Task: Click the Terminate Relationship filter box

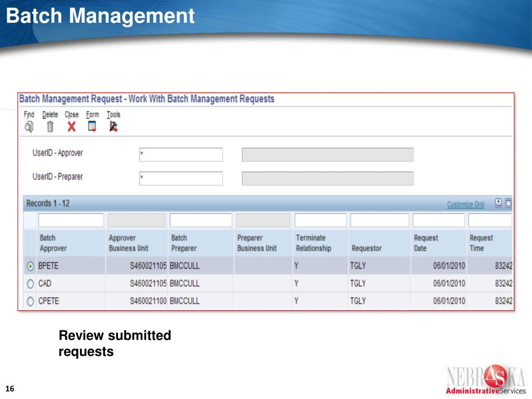Action: 320,220
